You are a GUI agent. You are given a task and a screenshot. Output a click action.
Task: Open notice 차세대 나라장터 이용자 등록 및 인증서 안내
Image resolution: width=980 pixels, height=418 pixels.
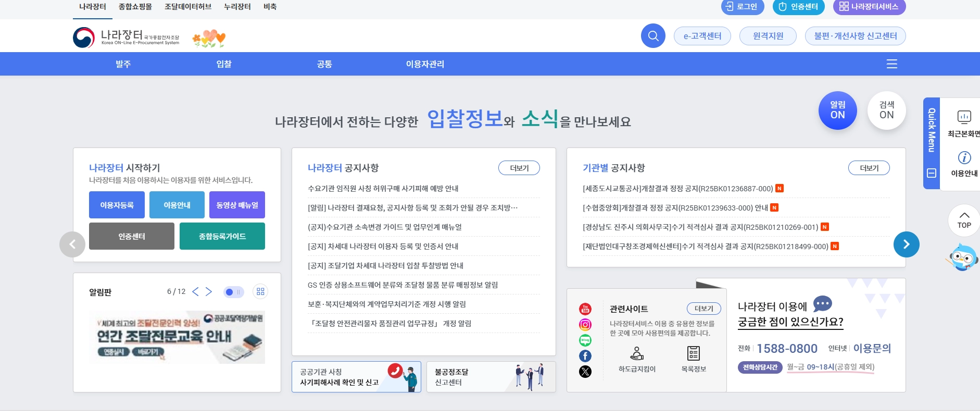click(383, 247)
